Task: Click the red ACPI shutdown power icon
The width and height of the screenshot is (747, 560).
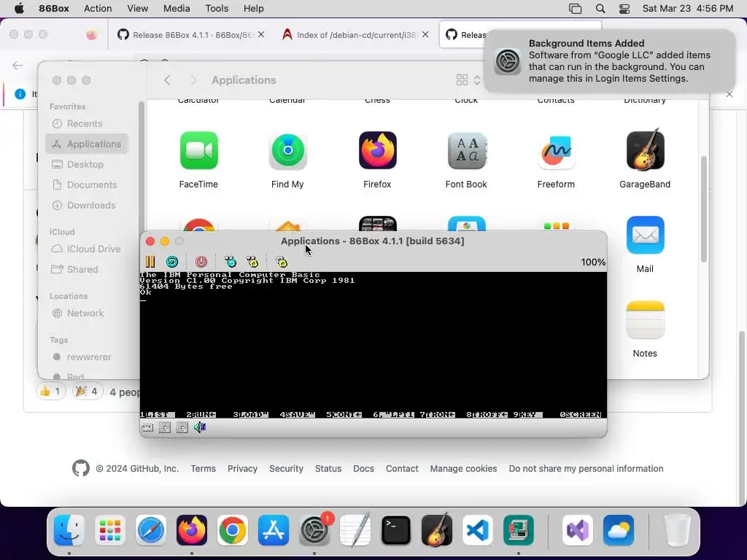Action: click(201, 262)
